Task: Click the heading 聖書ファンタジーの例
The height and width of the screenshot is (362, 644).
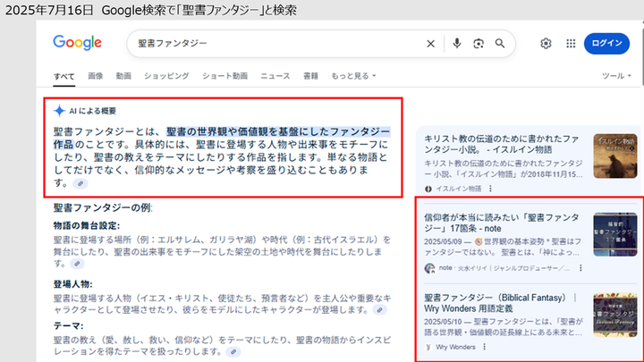Action: click(103, 208)
